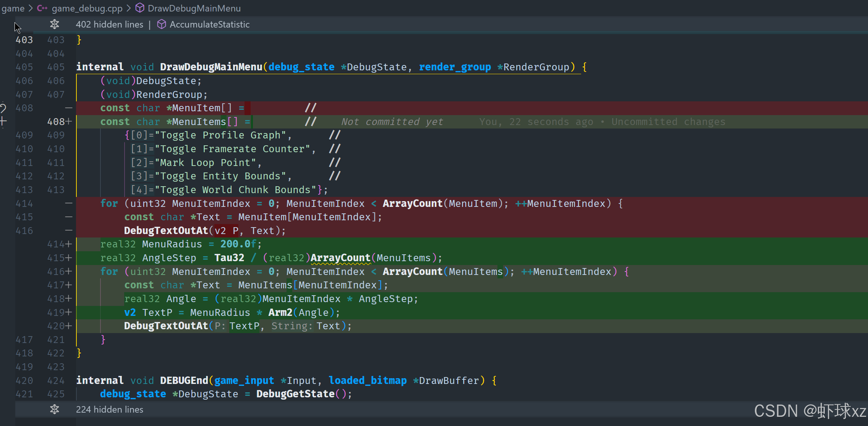Click the game_input type in DEBUGEnd
868x426 pixels.
pos(244,380)
